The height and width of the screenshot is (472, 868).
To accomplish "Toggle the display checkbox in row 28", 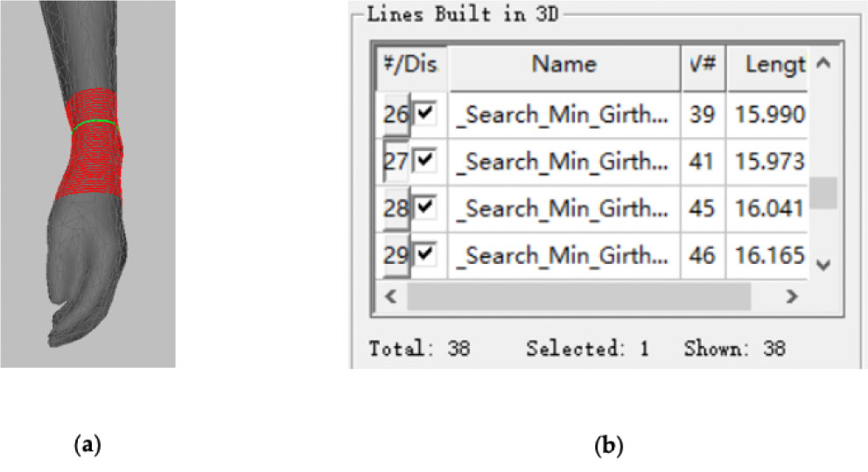I will (425, 208).
